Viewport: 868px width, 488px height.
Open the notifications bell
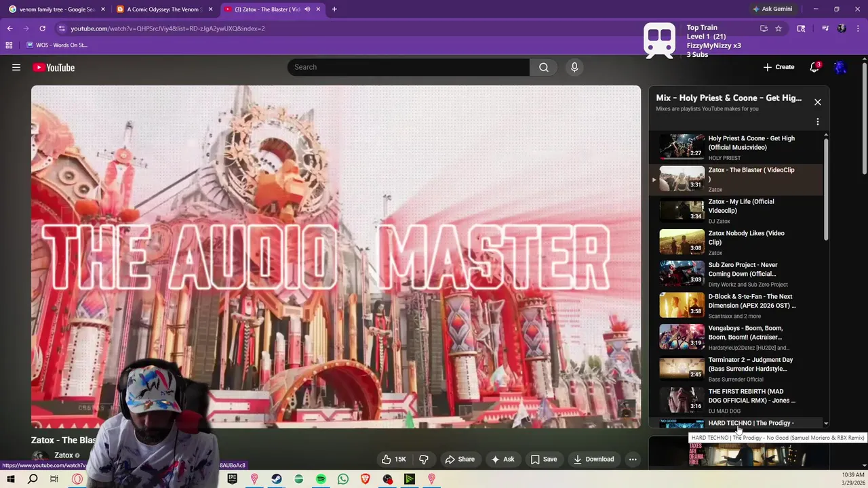(814, 67)
